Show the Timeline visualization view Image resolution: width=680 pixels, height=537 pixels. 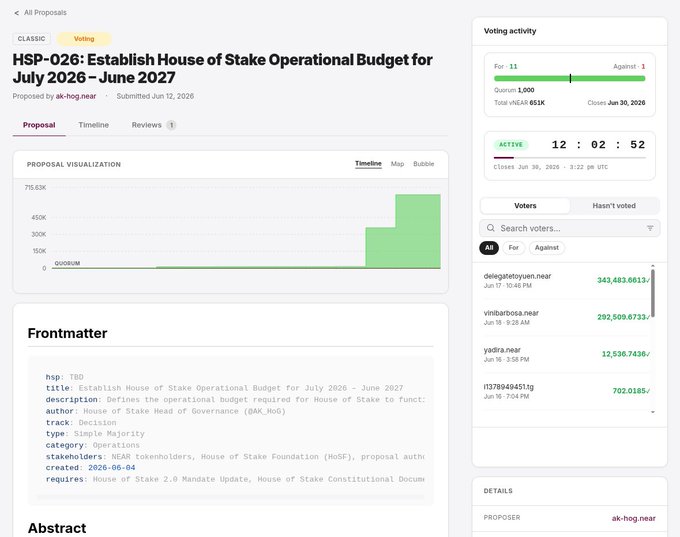pyautogui.click(x=368, y=164)
